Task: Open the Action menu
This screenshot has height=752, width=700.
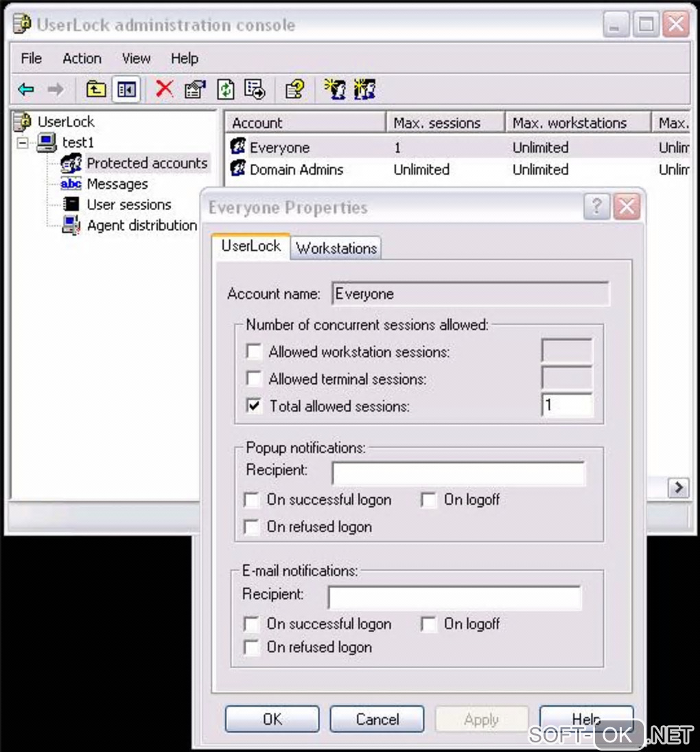Action: [x=82, y=58]
